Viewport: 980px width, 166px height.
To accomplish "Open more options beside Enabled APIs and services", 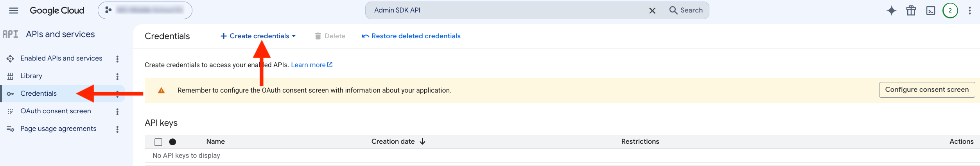I will 117,59.
